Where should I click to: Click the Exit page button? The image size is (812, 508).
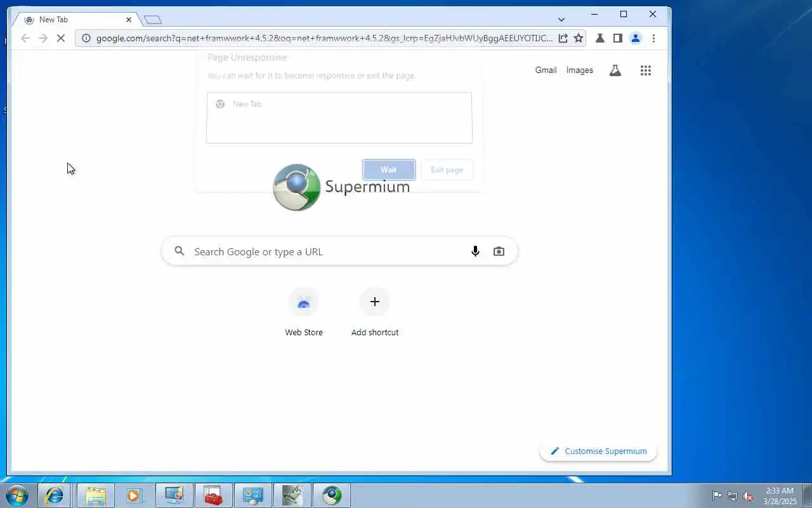[x=447, y=170]
